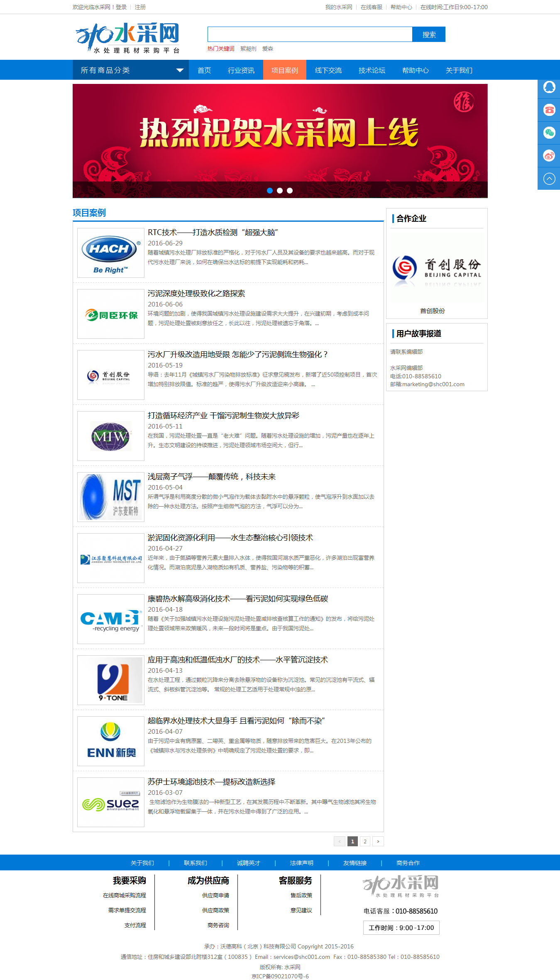Image resolution: width=560 pixels, height=980 pixels.
Task: Click the 登录 link
Action: coord(121,7)
